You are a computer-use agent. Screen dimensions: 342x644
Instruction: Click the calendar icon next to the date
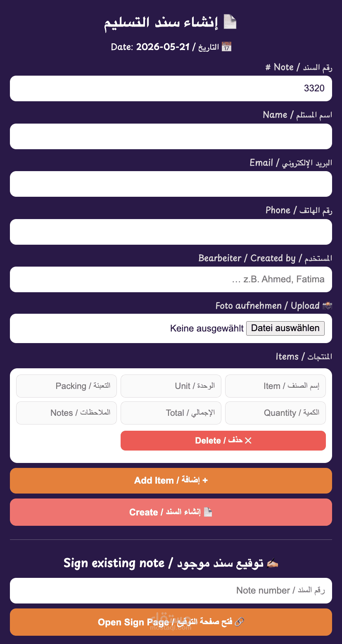pyautogui.click(x=226, y=47)
